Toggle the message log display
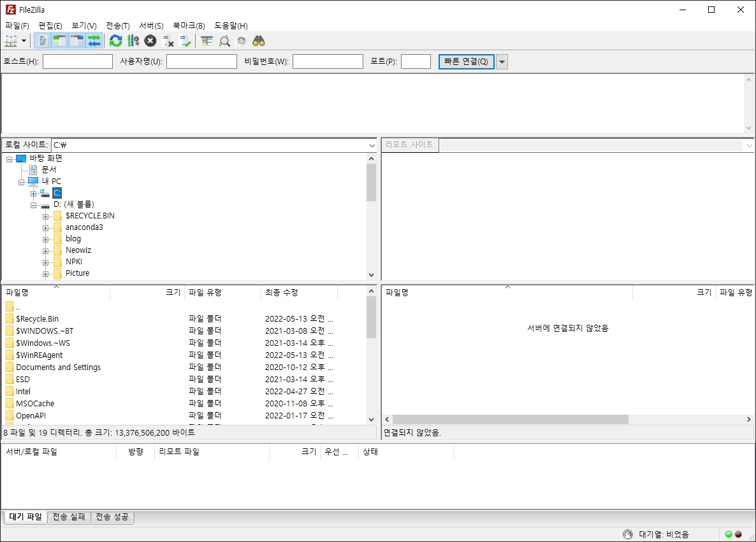The image size is (756, 542). 43,41
